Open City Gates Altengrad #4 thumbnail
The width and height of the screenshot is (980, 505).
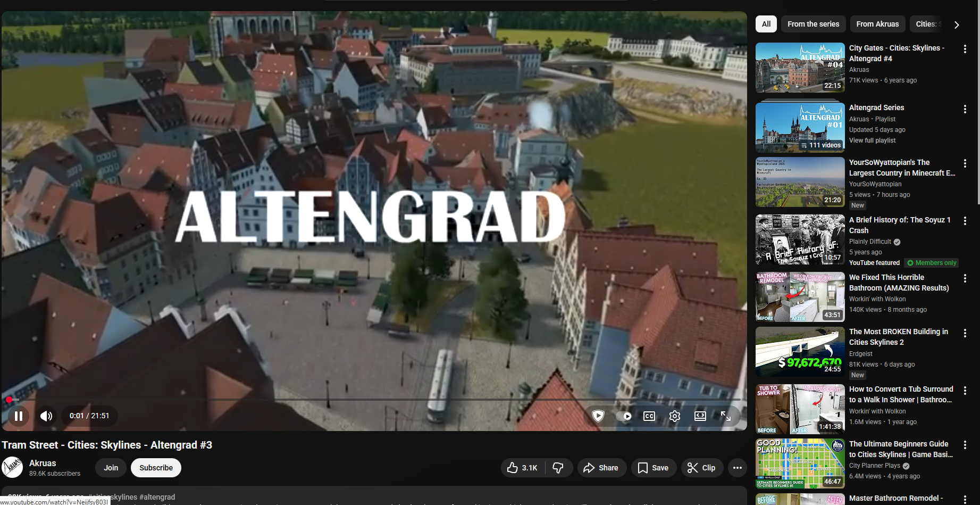click(x=800, y=68)
